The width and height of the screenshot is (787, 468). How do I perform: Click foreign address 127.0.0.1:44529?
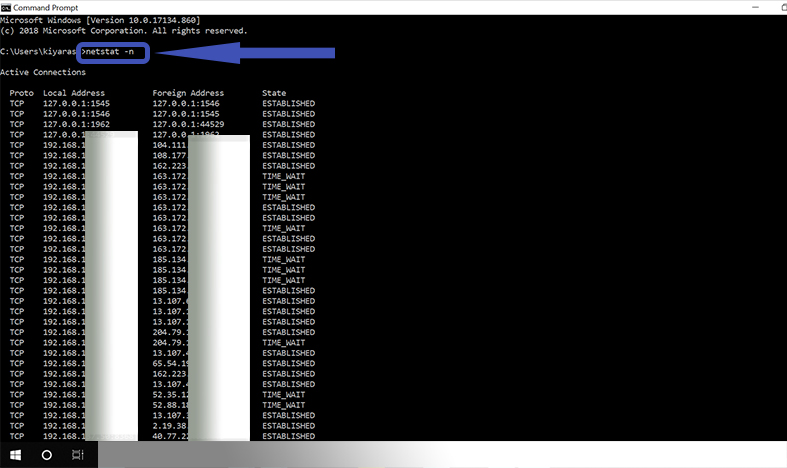coord(188,124)
